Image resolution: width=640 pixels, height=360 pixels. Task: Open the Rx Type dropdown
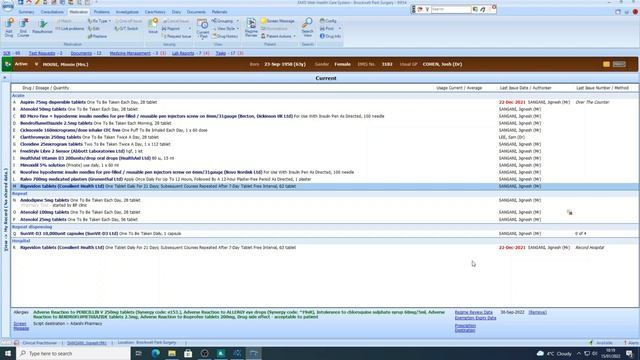coord(99,21)
